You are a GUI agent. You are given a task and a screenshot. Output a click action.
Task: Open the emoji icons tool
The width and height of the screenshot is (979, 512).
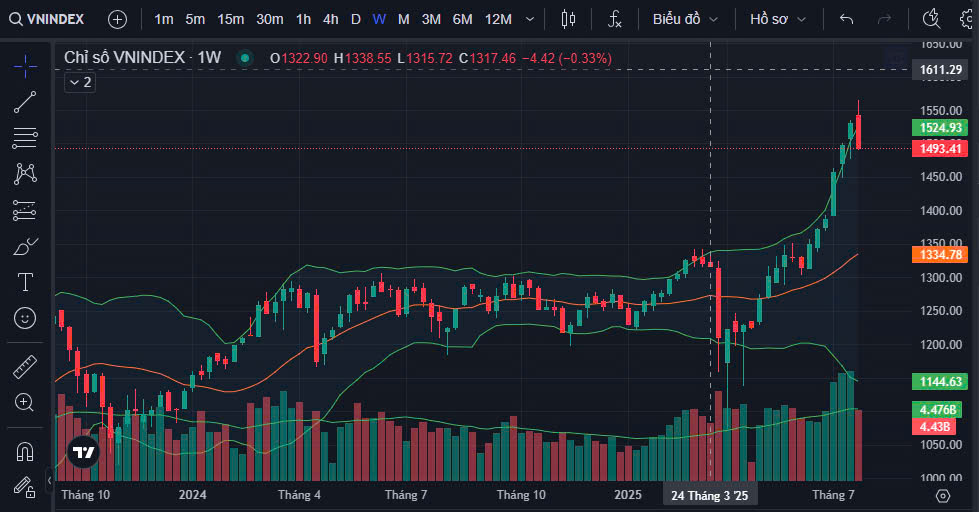click(25, 318)
